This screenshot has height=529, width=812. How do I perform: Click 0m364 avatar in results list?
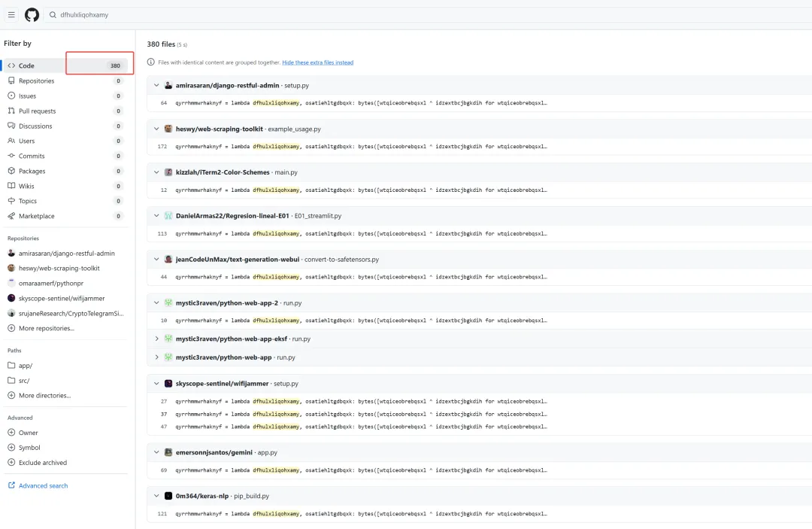pos(168,496)
